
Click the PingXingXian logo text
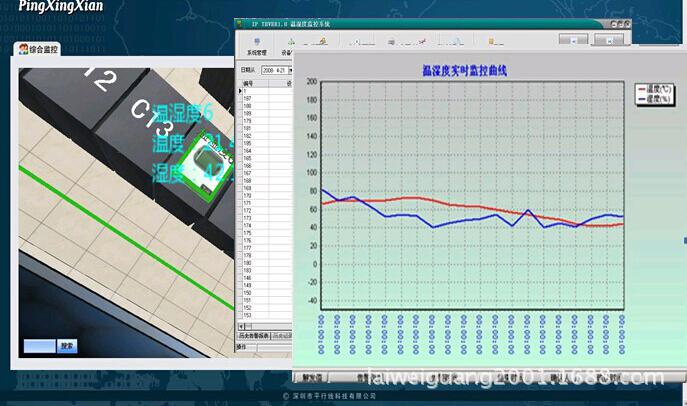point(60,6)
